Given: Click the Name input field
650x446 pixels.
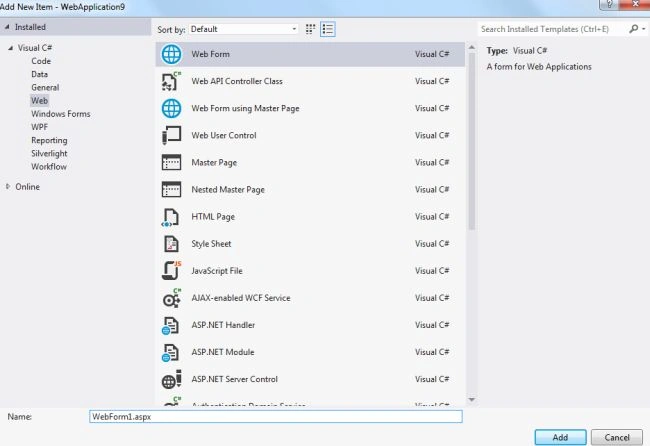Looking at the screenshot, I should [276, 417].
